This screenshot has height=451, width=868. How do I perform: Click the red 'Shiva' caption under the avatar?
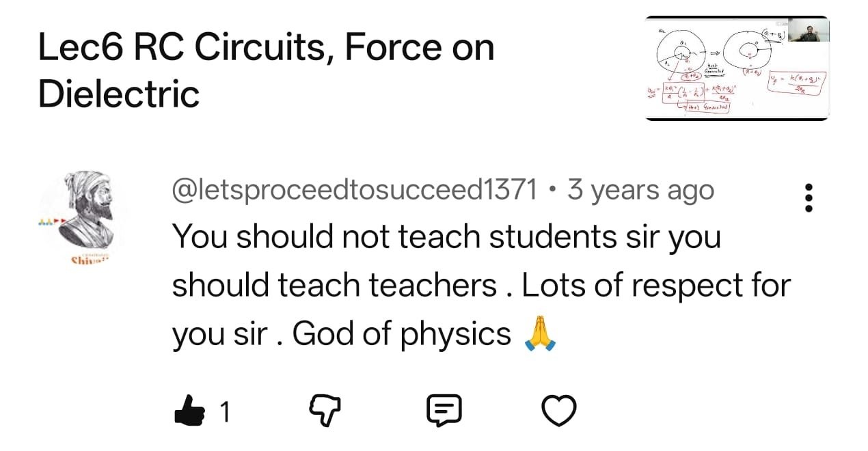pyautogui.click(x=86, y=260)
